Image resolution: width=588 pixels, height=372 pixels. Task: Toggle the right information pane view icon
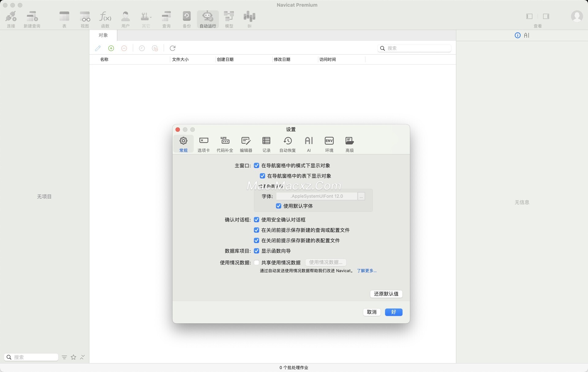(546, 16)
